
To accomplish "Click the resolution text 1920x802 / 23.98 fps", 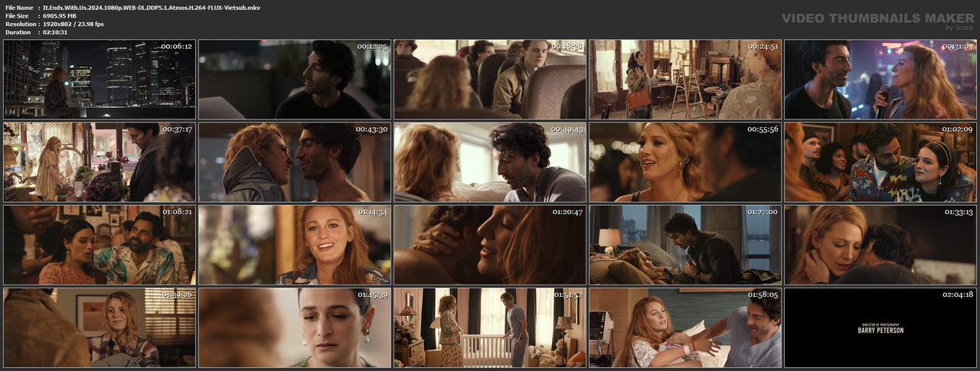I will (73, 24).
